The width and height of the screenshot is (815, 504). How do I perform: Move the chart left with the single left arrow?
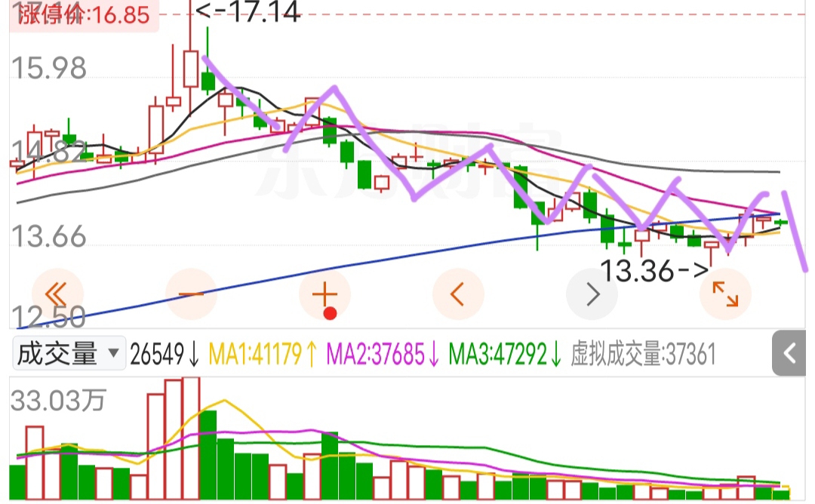458,294
